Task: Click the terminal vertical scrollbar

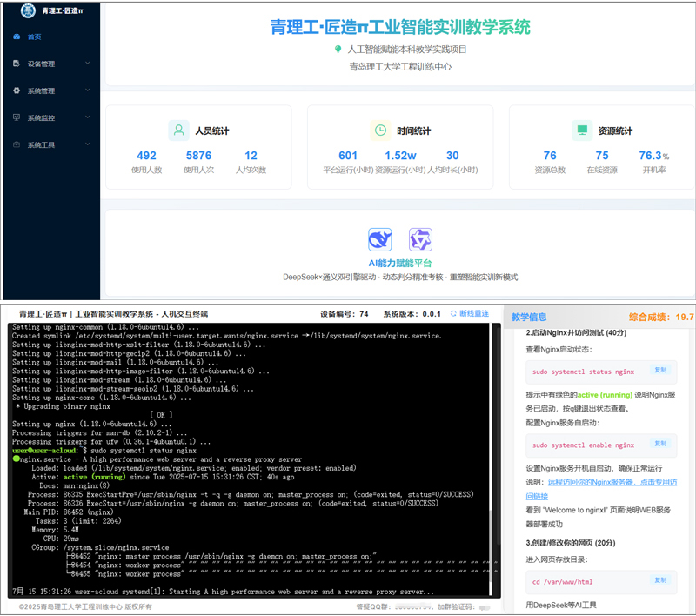Action: (494, 452)
